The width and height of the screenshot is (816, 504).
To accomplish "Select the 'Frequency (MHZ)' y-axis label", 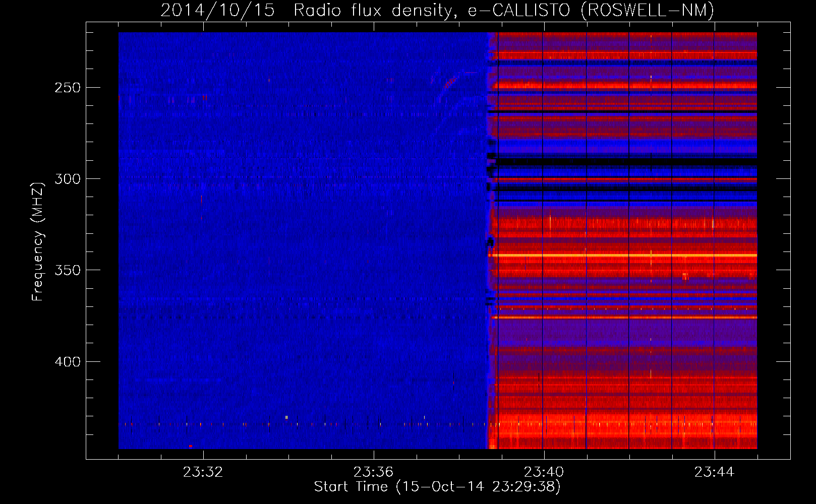I will coord(38,242).
